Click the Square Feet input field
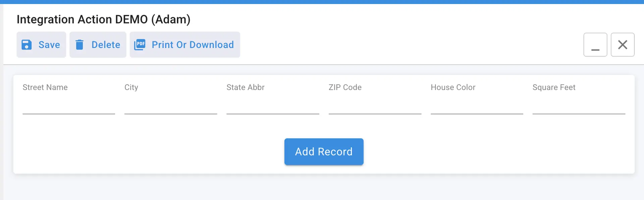Screen dimensions: 644x200 click(x=579, y=111)
